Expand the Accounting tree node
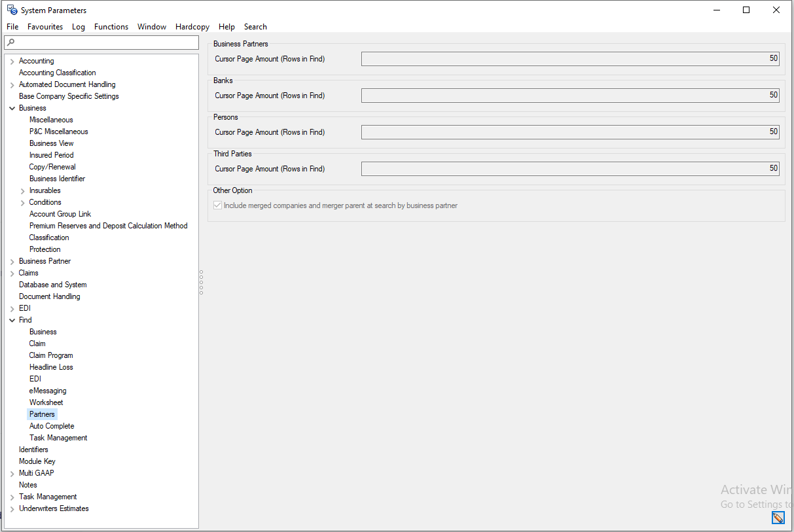Screen dimensions: 794x532 [12, 62]
